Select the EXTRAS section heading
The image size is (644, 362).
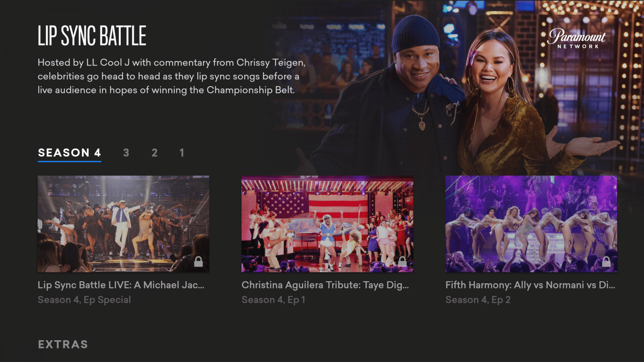[63, 345]
